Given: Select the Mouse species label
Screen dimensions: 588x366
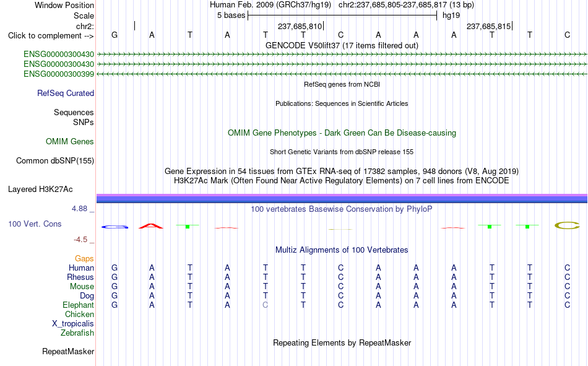Looking at the screenshot, I should click(82, 286).
